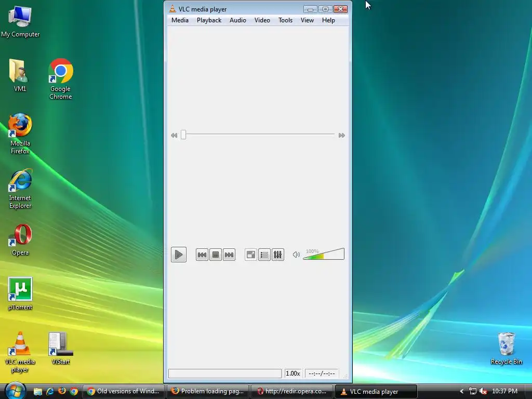Select Google Chrome desktop shortcut
The width and height of the screenshot is (532, 399).
point(61,79)
